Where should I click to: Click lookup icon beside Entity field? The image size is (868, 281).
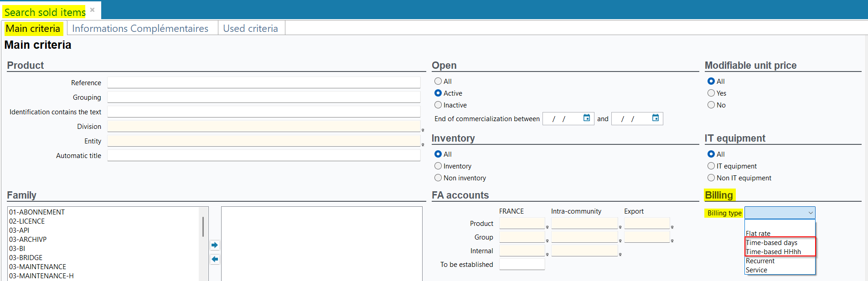pyautogui.click(x=423, y=145)
